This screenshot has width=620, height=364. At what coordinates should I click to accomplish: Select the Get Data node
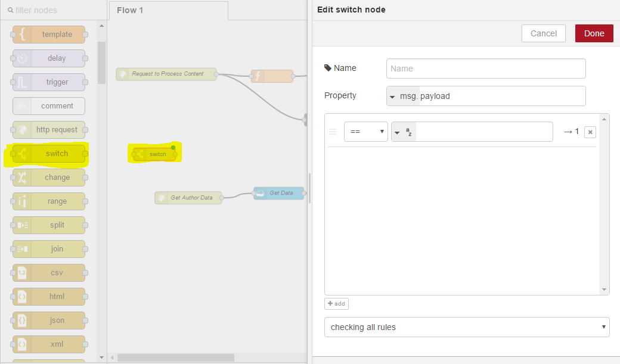(279, 193)
